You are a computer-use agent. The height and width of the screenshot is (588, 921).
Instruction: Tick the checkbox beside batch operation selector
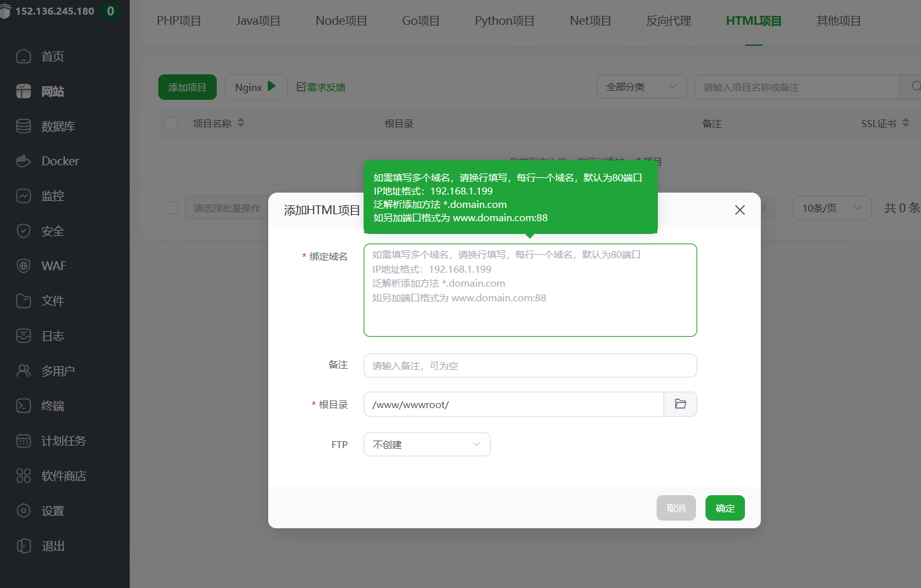point(171,208)
